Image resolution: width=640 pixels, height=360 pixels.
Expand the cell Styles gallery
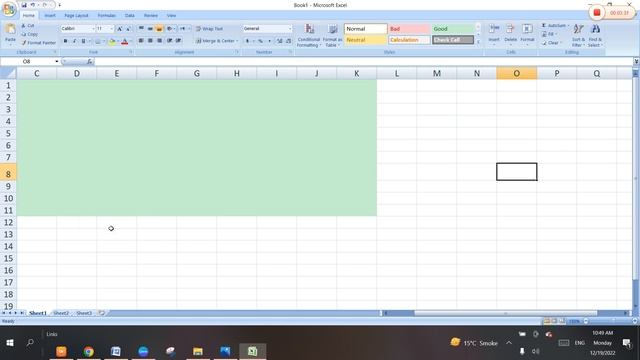pos(478,42)
